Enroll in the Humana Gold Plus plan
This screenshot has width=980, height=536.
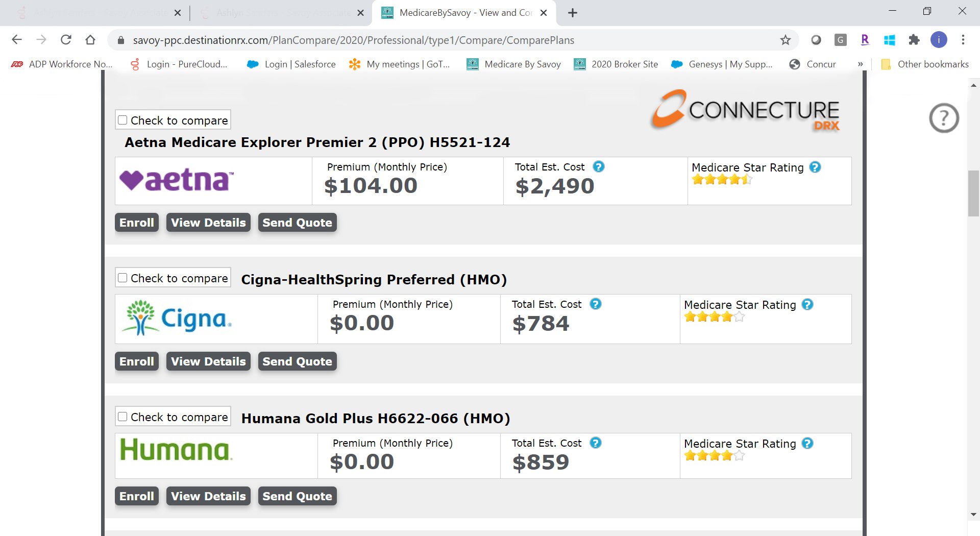[137, 496]
